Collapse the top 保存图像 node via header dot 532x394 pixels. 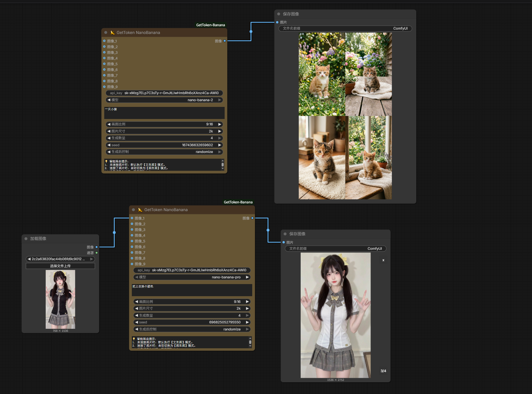279,14
